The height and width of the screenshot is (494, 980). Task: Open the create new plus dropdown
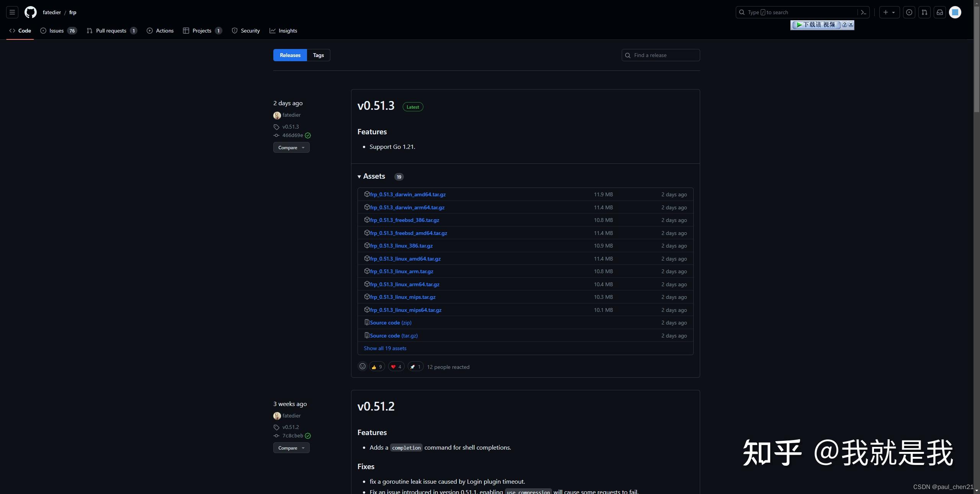coord(889,12)
